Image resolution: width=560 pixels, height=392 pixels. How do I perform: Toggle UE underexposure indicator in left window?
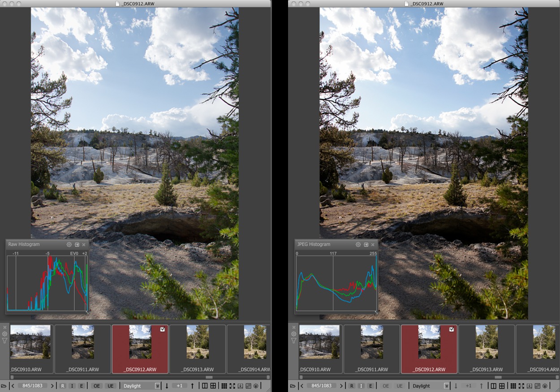pos(111,386)
